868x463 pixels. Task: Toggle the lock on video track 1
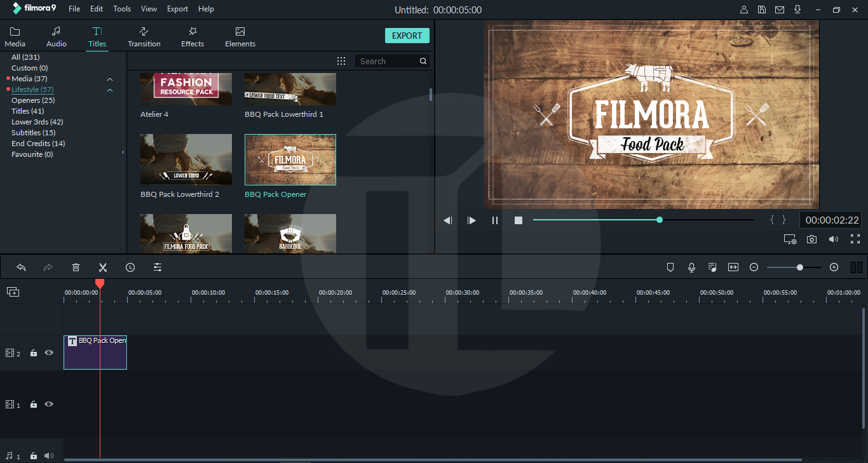[x=34, y=405]
